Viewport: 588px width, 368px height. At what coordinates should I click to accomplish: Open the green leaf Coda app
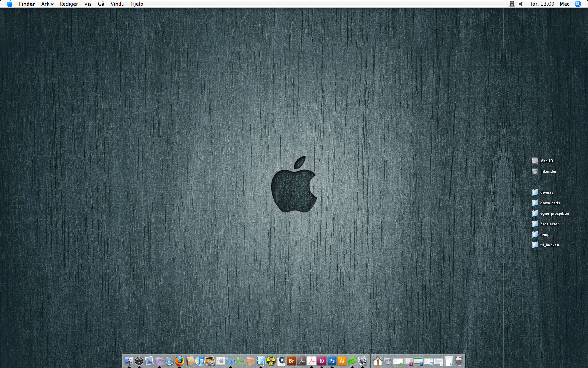[x=351, y=361]
